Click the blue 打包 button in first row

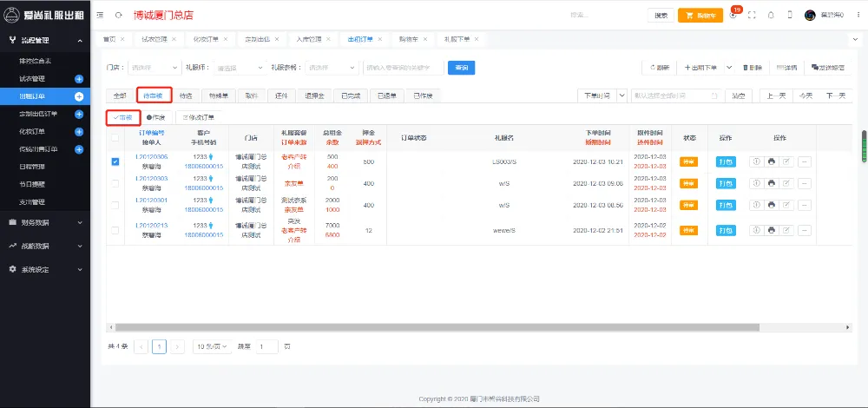(726, 161)
